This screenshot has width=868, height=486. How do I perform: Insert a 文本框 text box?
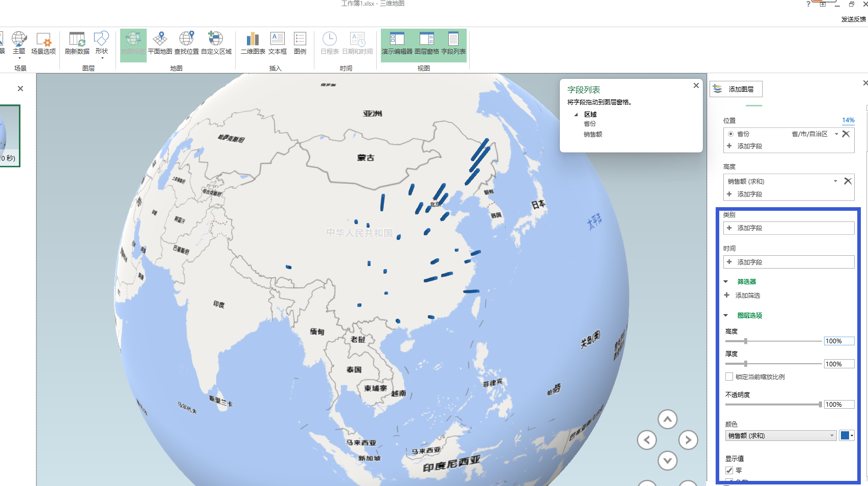pyautogui.click(x=278, y=43)
